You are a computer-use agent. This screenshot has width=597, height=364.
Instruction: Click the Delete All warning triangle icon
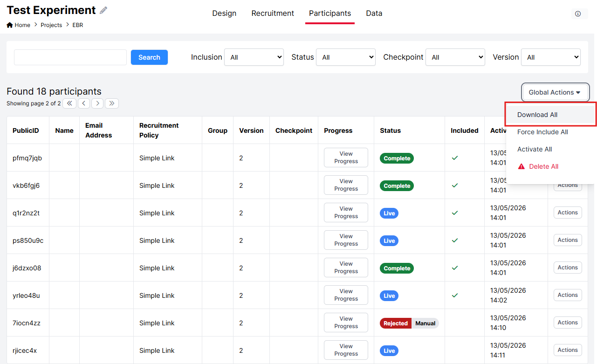[x=521, y=166]
